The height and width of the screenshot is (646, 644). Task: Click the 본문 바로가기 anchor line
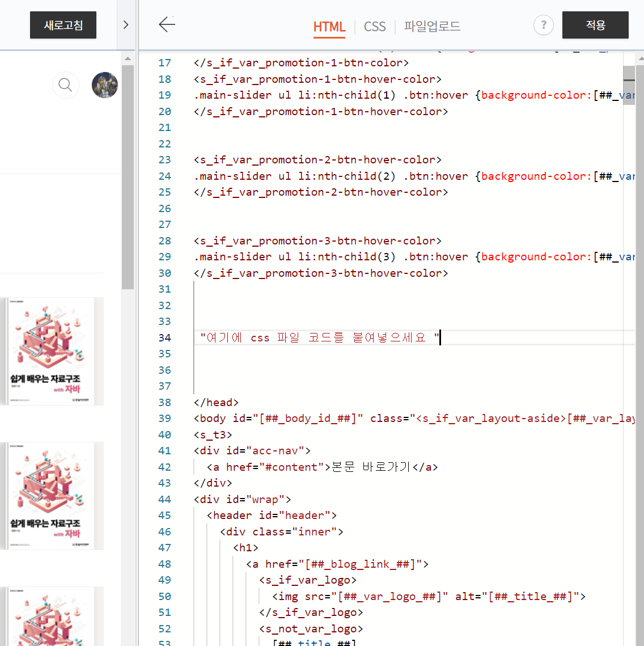[322, 467]
